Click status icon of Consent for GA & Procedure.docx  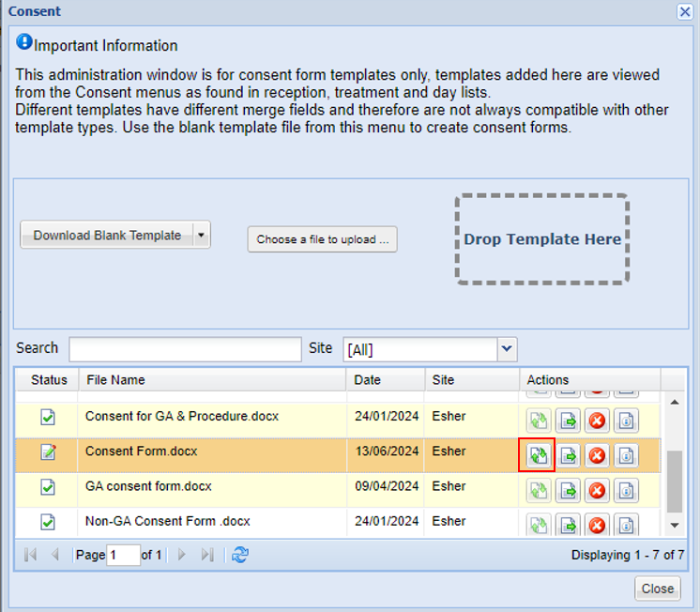[48, 417]
